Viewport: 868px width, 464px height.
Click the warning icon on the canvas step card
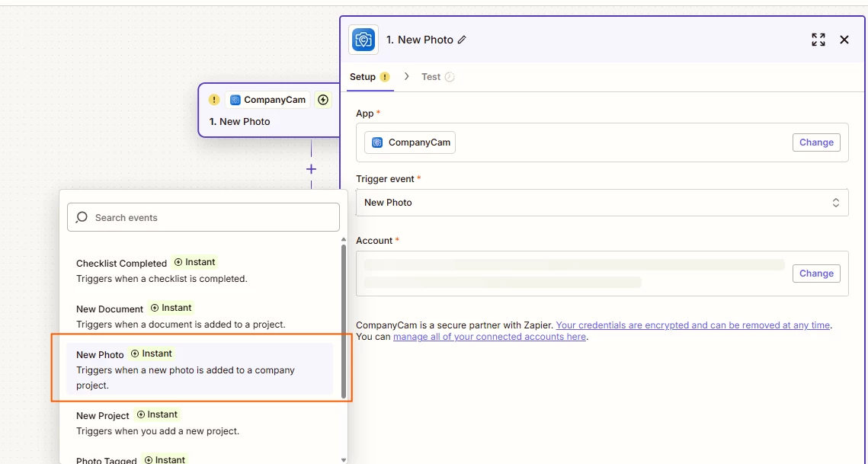(213, 100)
